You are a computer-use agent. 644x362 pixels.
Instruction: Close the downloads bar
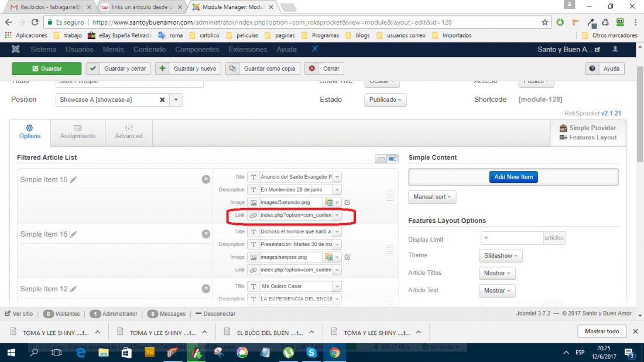coord(635,331)
